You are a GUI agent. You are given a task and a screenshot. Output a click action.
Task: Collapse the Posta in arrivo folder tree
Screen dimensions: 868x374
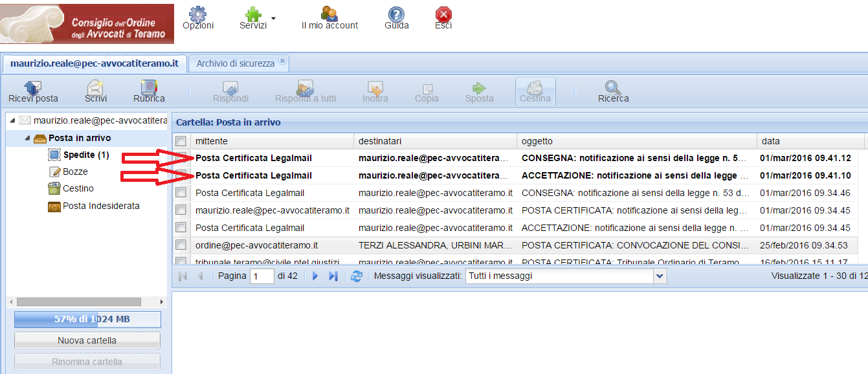click(27, 138)
